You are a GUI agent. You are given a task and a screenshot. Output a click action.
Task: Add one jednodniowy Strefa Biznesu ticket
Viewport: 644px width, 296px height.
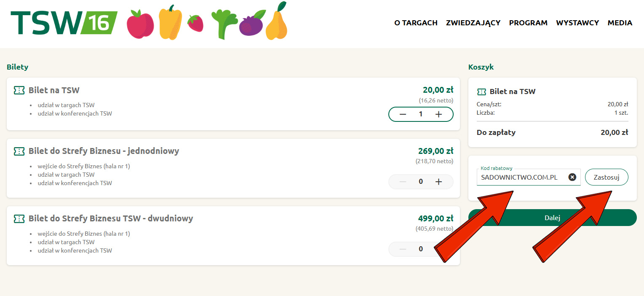[x=438, y=182]
